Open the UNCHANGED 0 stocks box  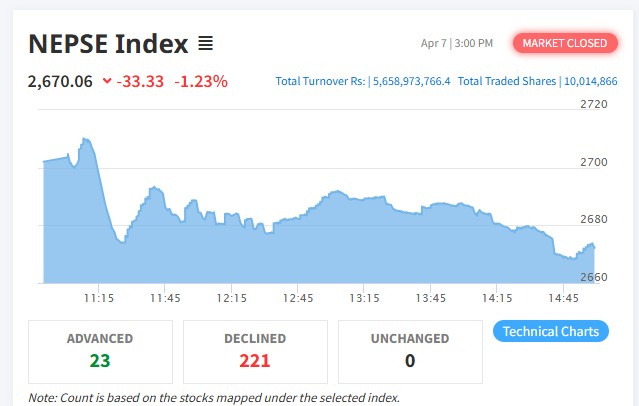pos(410,352)
